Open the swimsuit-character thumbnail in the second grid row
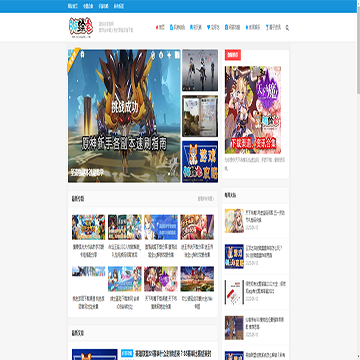Screen dimensions: 360x360 click(x=125, y=279)
